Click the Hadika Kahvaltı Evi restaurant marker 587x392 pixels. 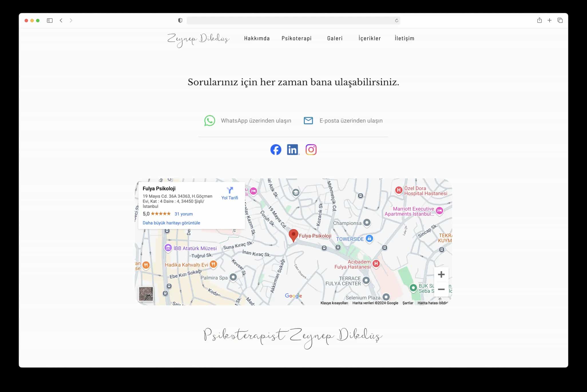(x=213, y=264)
